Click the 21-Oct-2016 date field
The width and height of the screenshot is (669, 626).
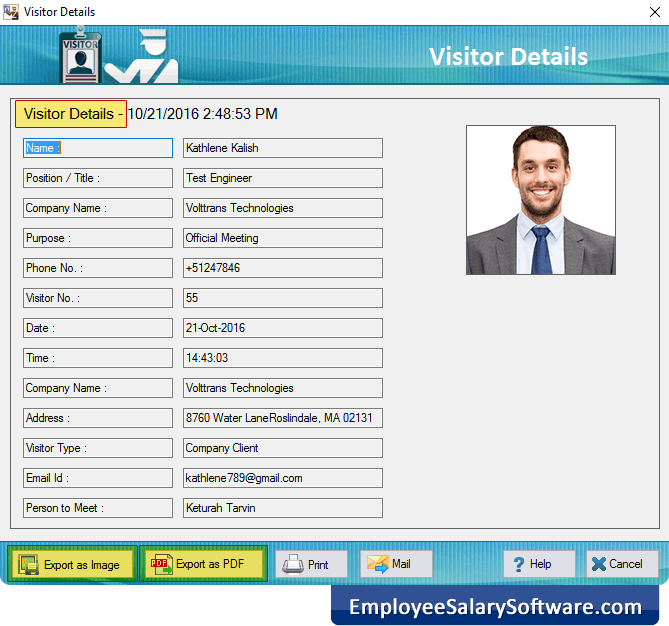click(283, 328)
